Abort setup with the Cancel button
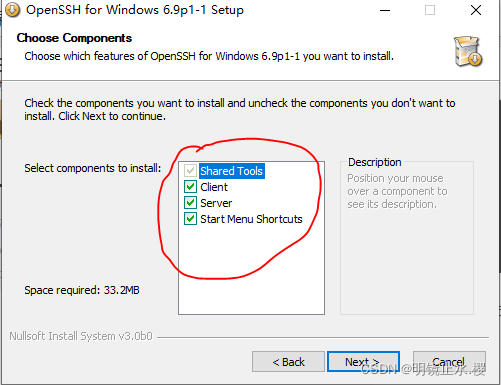The image size is (501, 385). [x=449, y=362]
